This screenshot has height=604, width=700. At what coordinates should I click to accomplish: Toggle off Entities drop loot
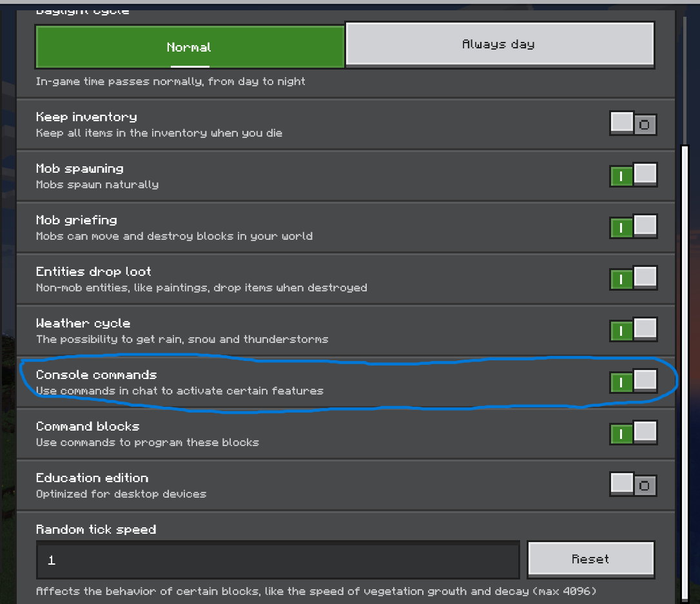tap(632, 278)
